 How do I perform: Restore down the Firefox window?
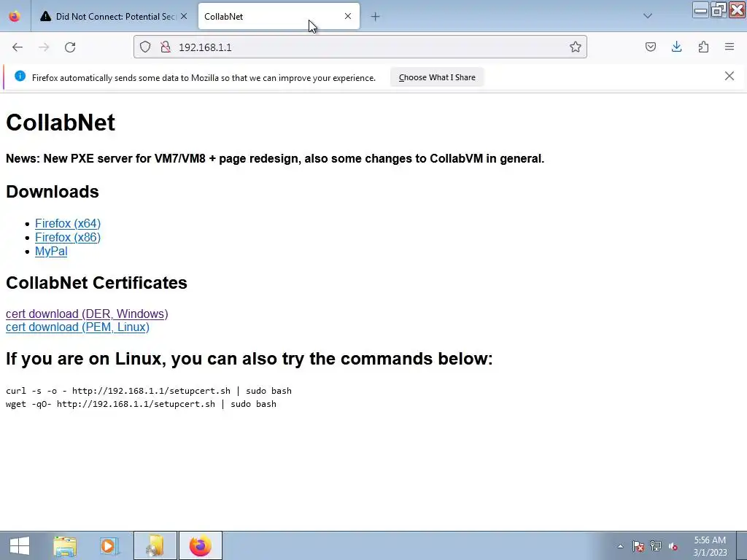tap(719, 9)
